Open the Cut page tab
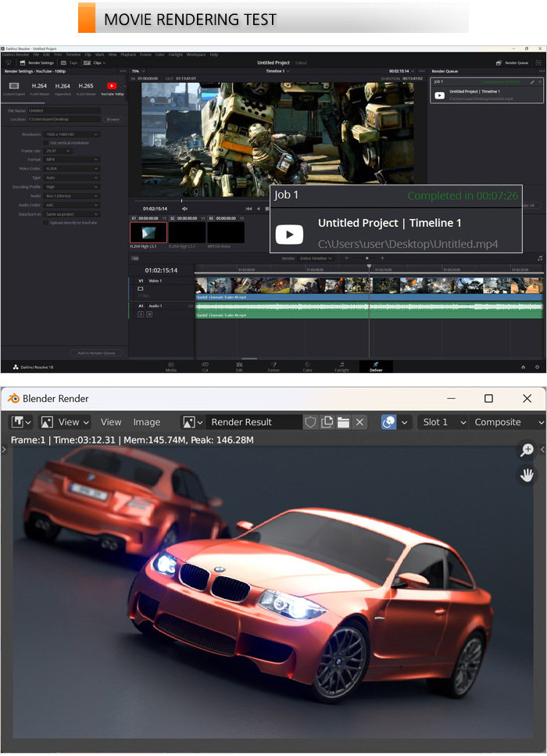Image resolution: width=547 pixels, height=756 pixels. [x=205, y=367]
